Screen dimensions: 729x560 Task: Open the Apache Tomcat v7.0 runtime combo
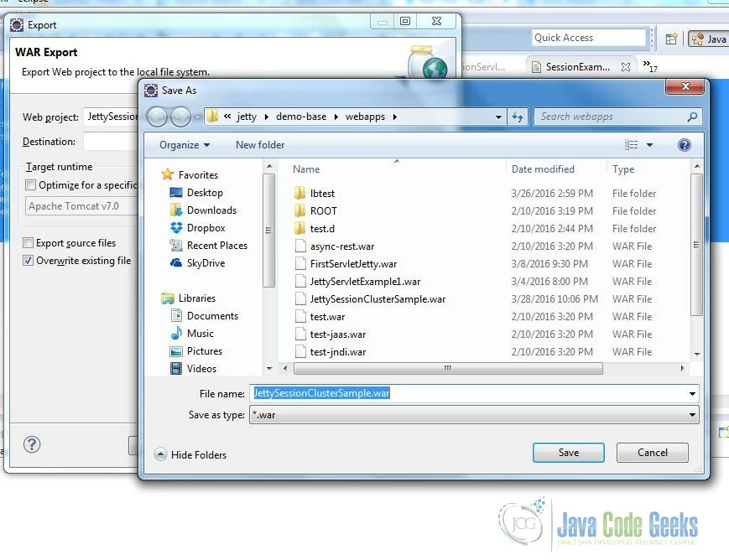point(81,206)
